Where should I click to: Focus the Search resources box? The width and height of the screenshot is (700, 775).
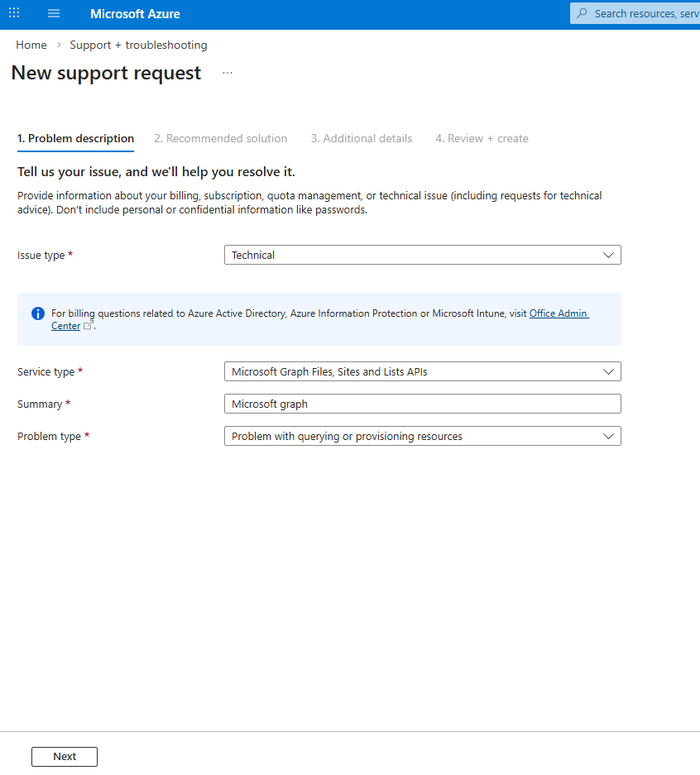pyautogui.click(x=635, y=13)
